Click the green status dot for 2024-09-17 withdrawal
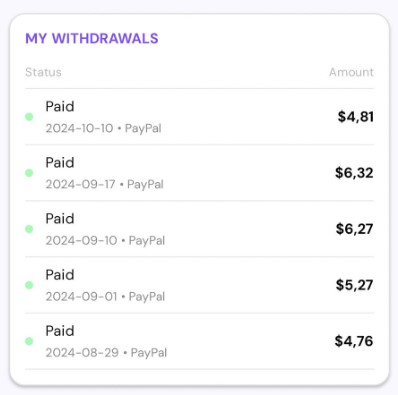This screenshot has height=395, width=398. [x=29, y=173]
